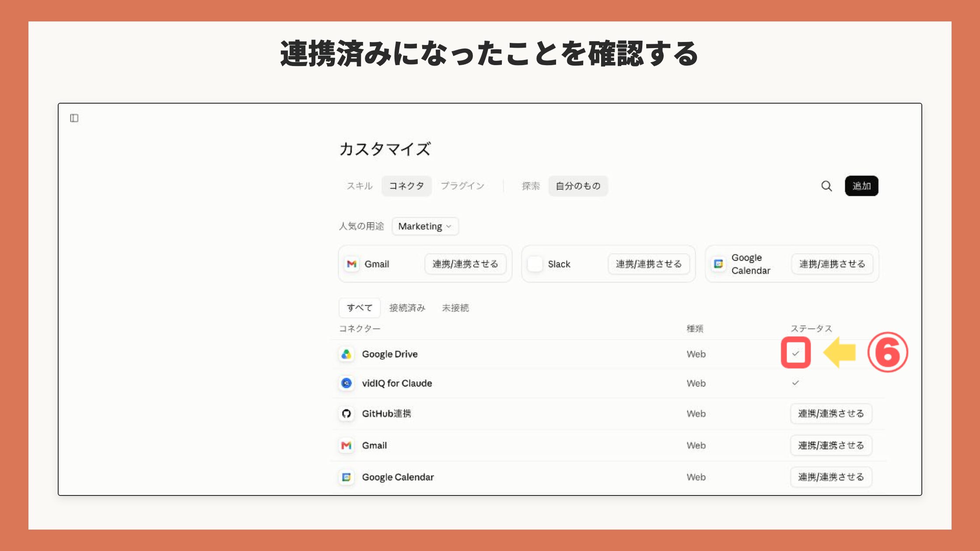Click the Gmail icon in popular card
Viewport: 980px width, 551px height.
pos(352,264)
